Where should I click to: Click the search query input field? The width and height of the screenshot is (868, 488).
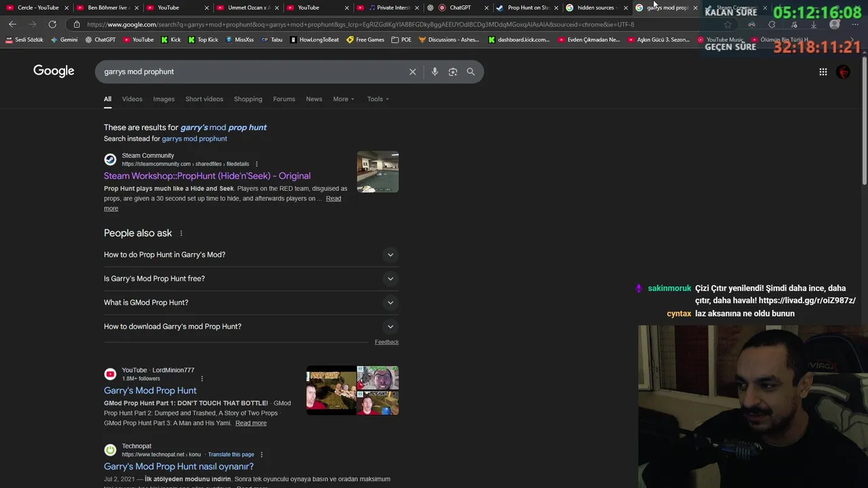tap(254, 72)
